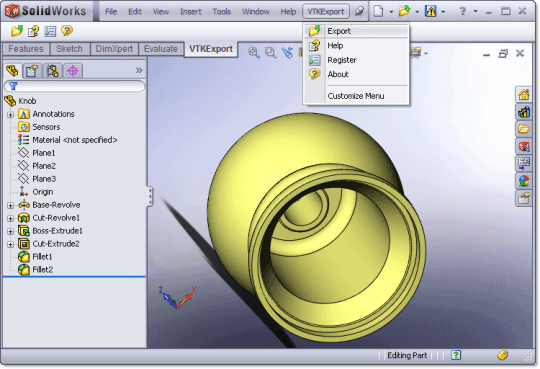
Task: Click the feature tree filter input field
Action: (x=75, y=86)
